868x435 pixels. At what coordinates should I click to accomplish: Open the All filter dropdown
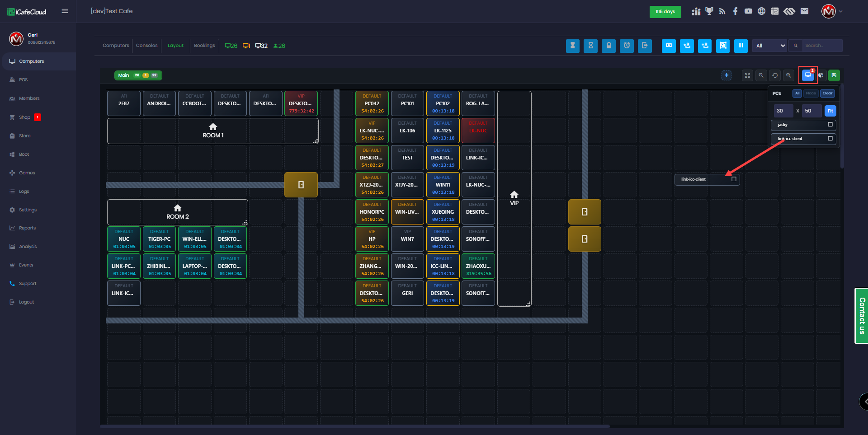770,46
